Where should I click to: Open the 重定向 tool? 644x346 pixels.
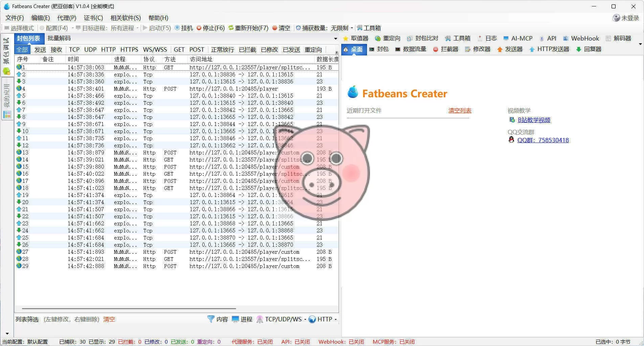pyautogui.click(x=388, y=39)
